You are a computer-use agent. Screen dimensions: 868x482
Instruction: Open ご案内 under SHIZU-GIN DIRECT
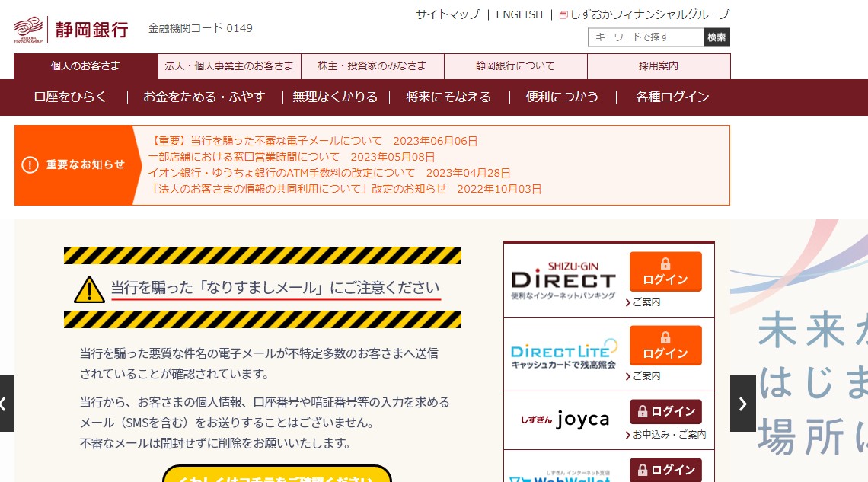[643, 302]
